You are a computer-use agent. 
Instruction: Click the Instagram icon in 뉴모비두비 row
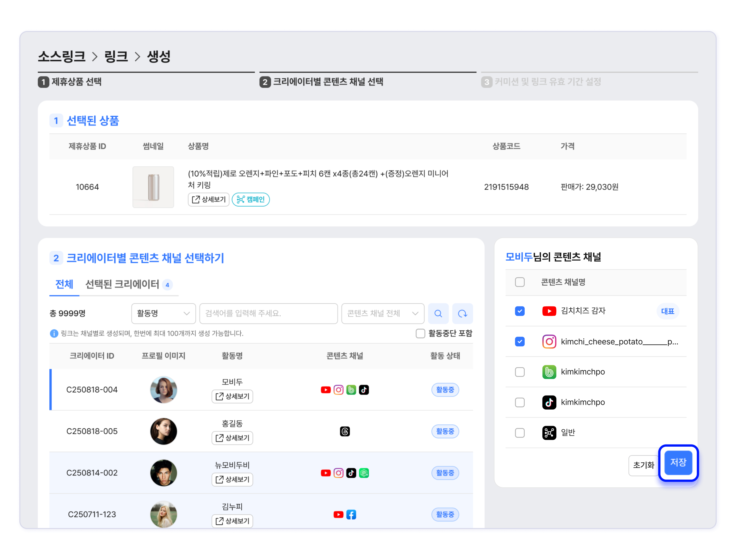coord(338,473)
